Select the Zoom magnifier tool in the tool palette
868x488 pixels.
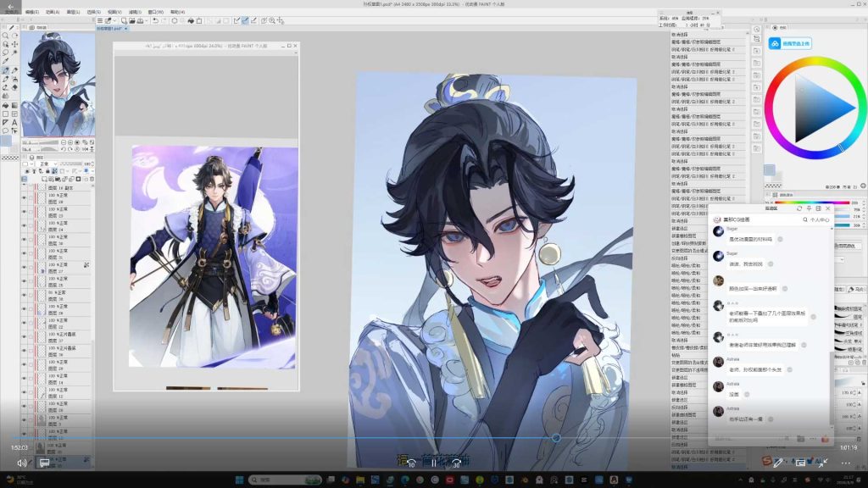6,36
